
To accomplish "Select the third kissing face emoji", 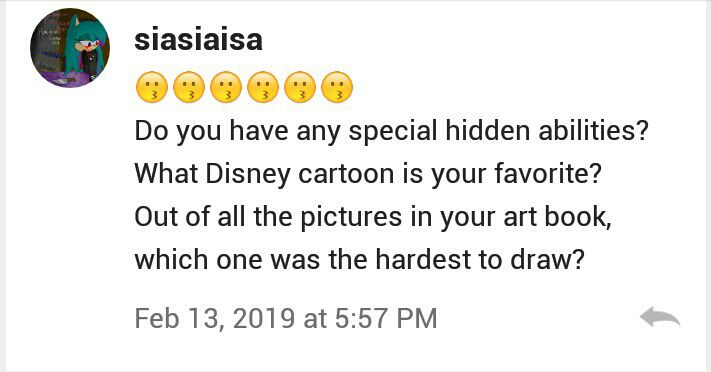I will [x=226, y=87].
